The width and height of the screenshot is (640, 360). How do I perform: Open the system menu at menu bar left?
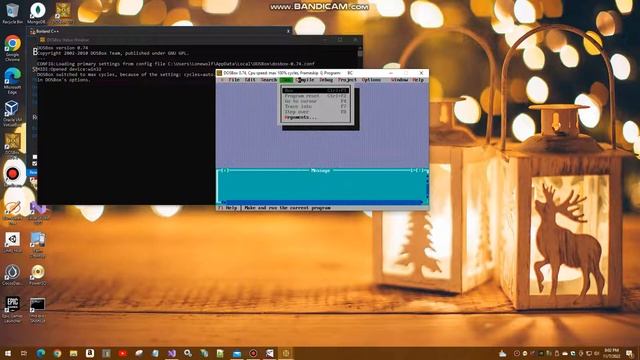click(x=222, y=80)
